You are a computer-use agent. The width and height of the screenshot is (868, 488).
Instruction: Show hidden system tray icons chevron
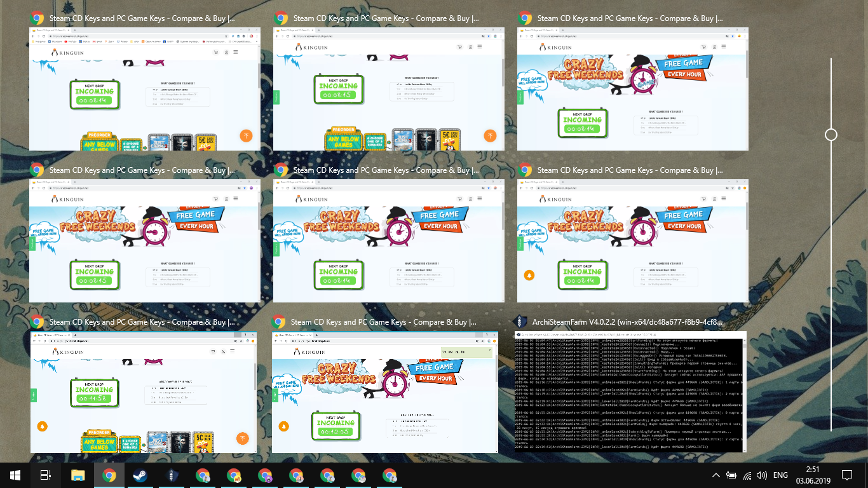tap(716, 475)
